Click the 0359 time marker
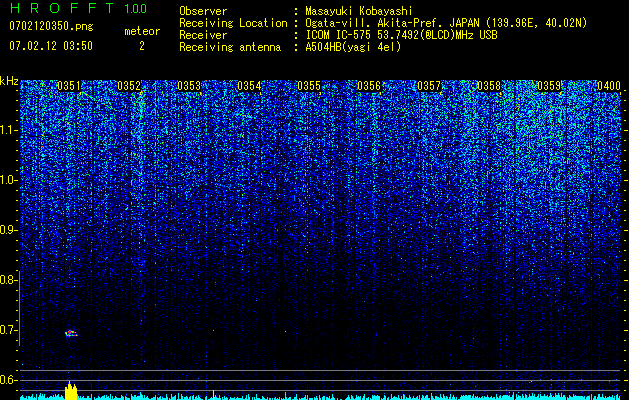This screenshot has height=400, width=629. [549, 86]
